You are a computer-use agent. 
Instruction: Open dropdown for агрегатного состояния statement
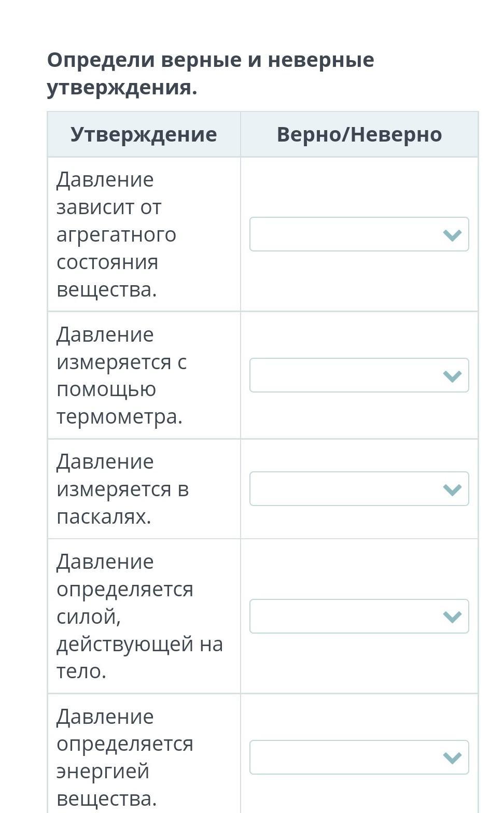coord(359,234)
